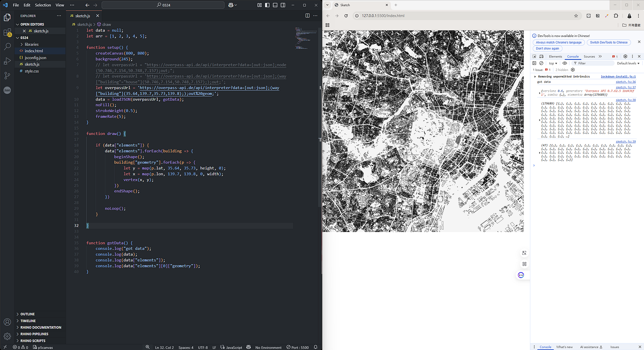Open the File menu in VS Code
The height and width of the screenshot is (350, 644).
(x=16, y=5)
